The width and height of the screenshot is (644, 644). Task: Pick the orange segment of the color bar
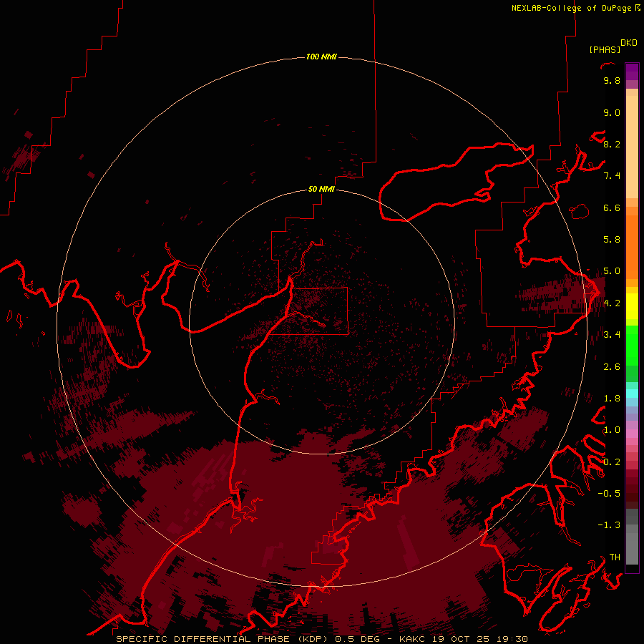tap(632, 246)
